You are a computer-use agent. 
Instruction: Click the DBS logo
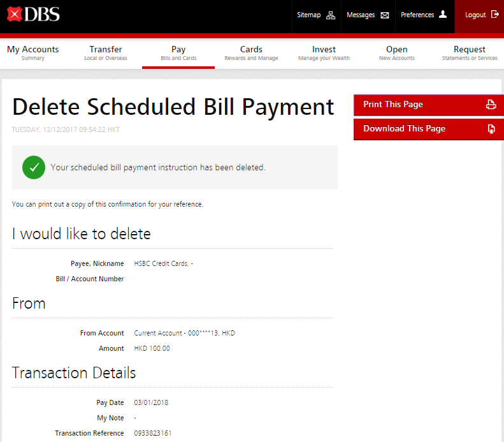pyautogui.click(x=34, y=14)
